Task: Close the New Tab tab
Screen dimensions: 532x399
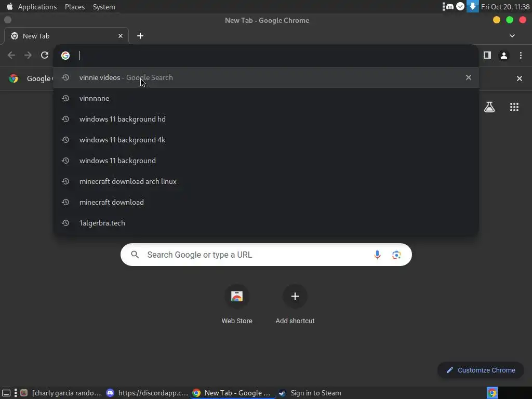Action: [121, 36]
